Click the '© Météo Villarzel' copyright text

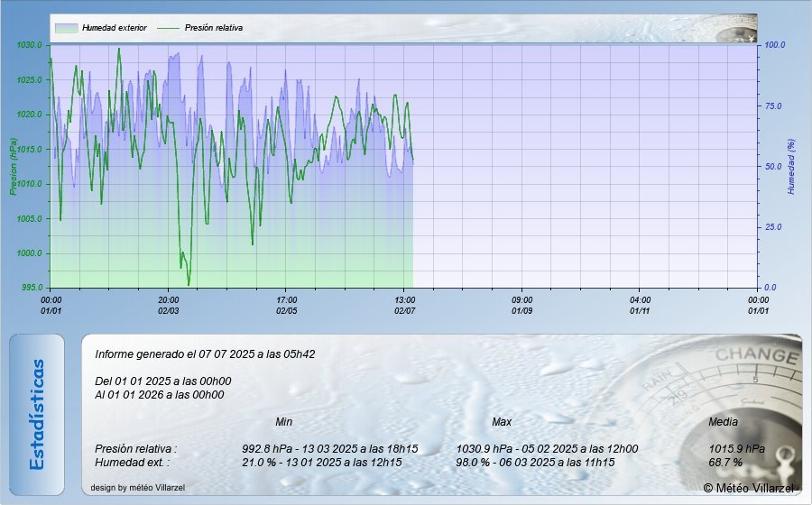pos(748,488)
